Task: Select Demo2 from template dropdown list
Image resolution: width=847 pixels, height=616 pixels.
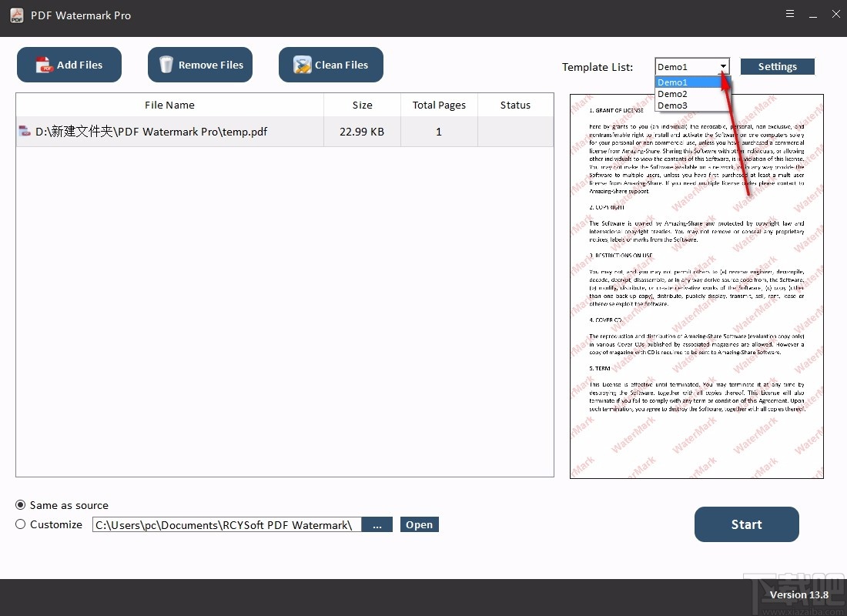Action: [688, 94]
